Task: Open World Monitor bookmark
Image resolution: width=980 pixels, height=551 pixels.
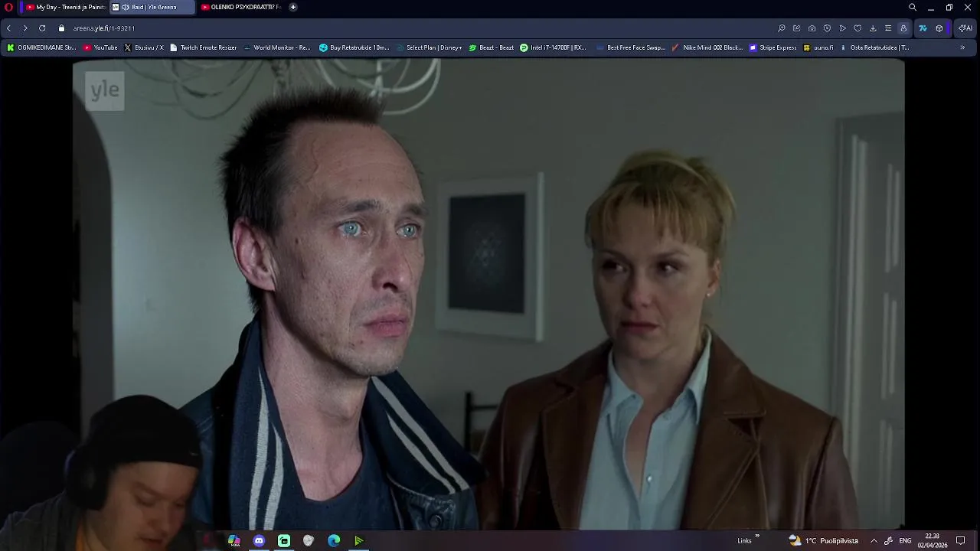Action: 276,47
